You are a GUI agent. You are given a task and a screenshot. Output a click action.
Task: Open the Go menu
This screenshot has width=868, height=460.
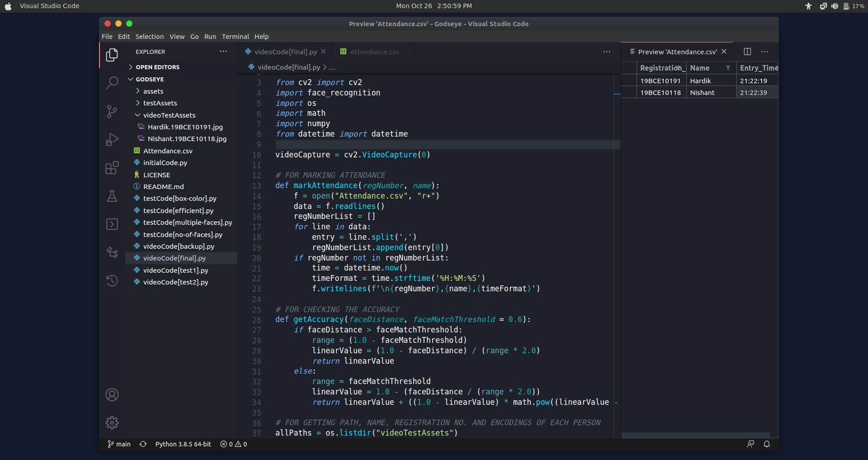pos(194,37)
